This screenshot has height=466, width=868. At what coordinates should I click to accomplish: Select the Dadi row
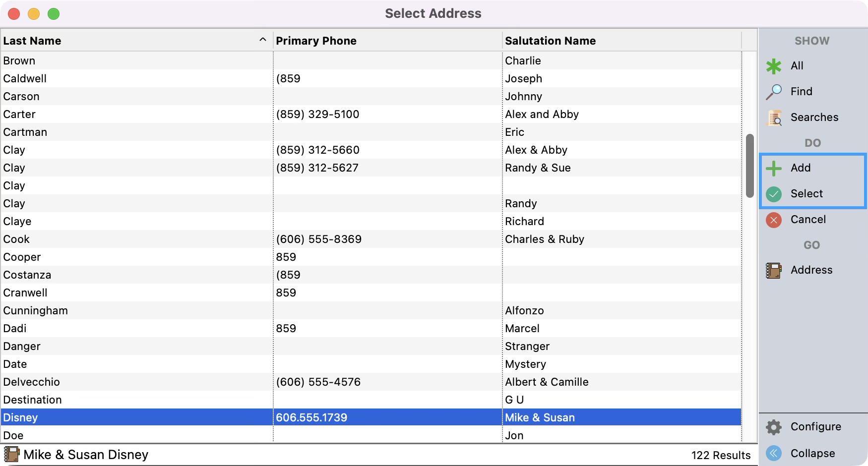(x=371, y=328)
